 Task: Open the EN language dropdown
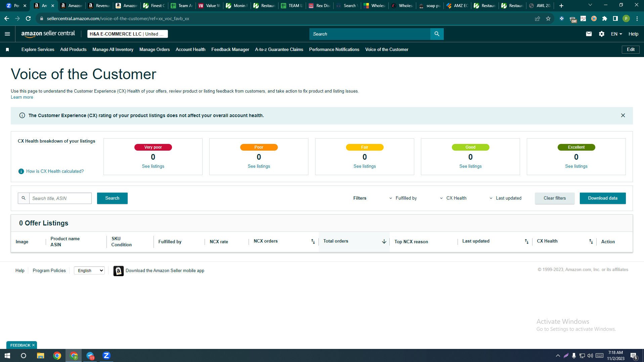click(616, 34)
